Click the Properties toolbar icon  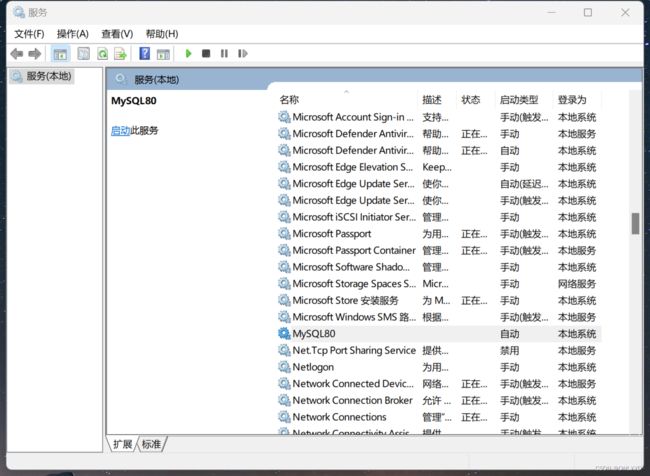pos(83,53)
